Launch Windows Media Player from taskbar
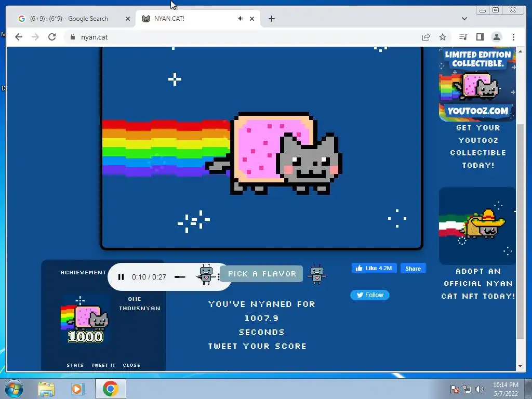The height and width of the screenshot is (399, 532). 77,389
